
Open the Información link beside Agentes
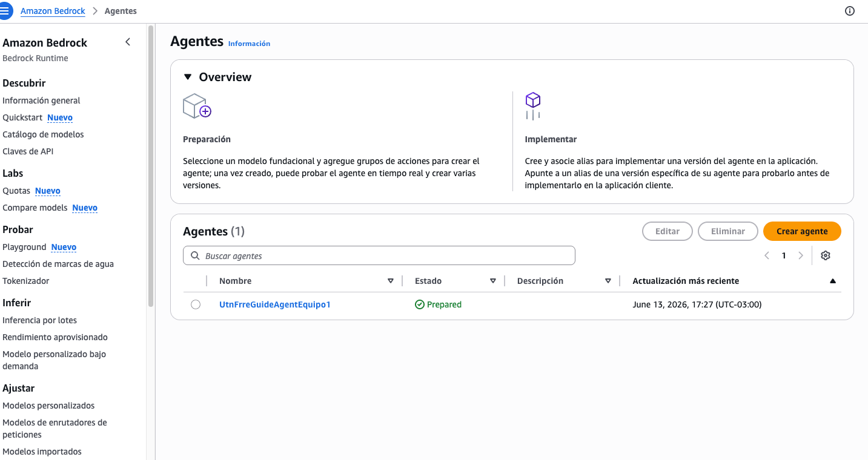(249, 44)
